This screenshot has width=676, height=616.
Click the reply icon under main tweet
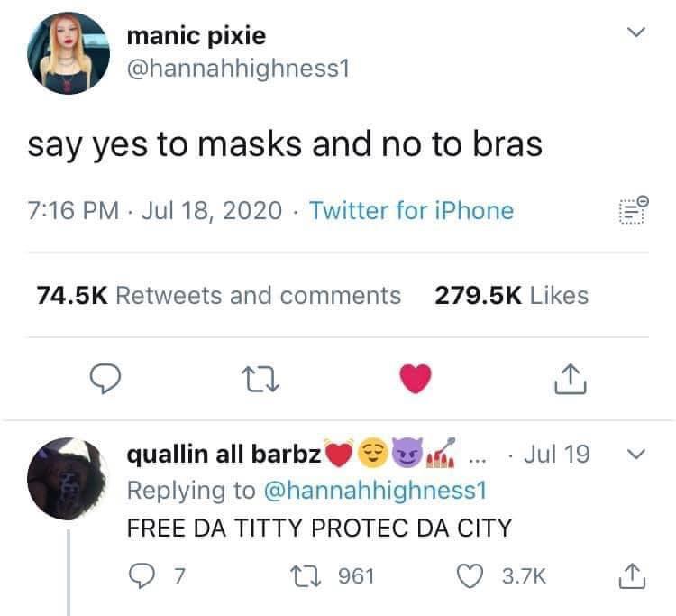(x=105, y=378)
